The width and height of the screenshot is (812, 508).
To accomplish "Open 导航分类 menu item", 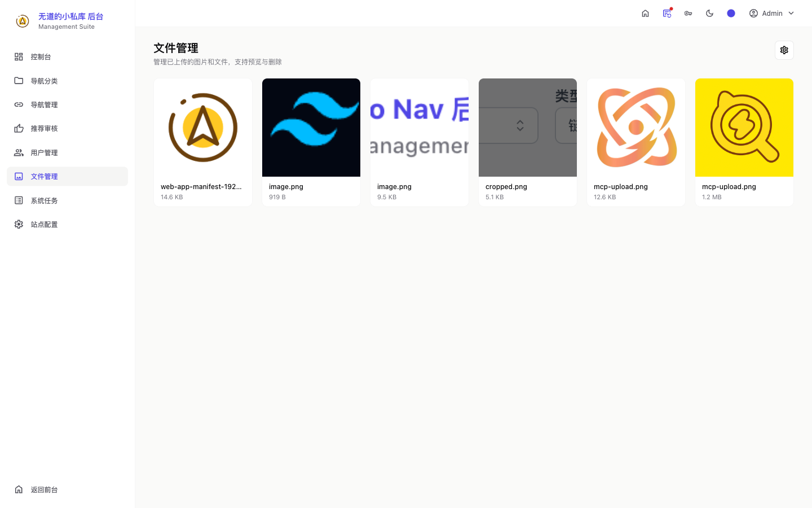I will [x=67, y=81].
